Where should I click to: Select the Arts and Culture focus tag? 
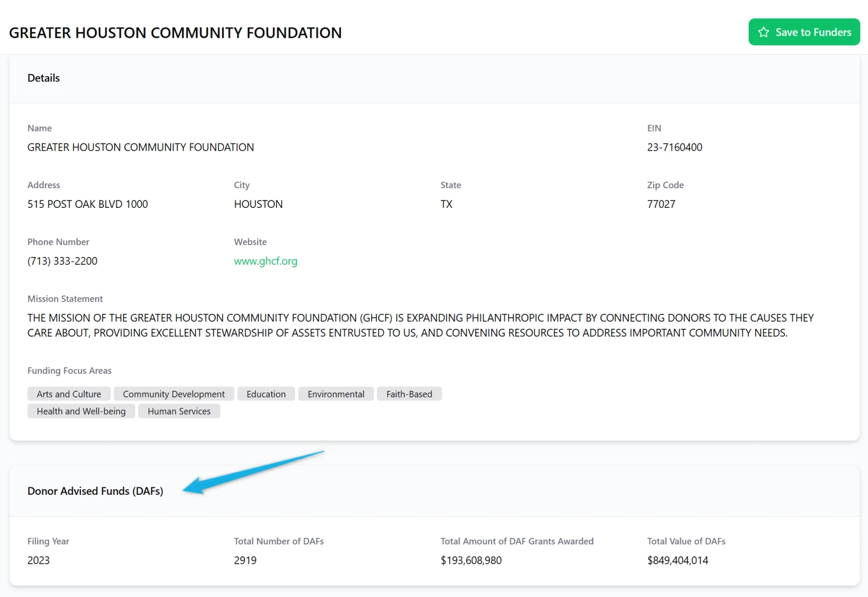click(69, 394)
